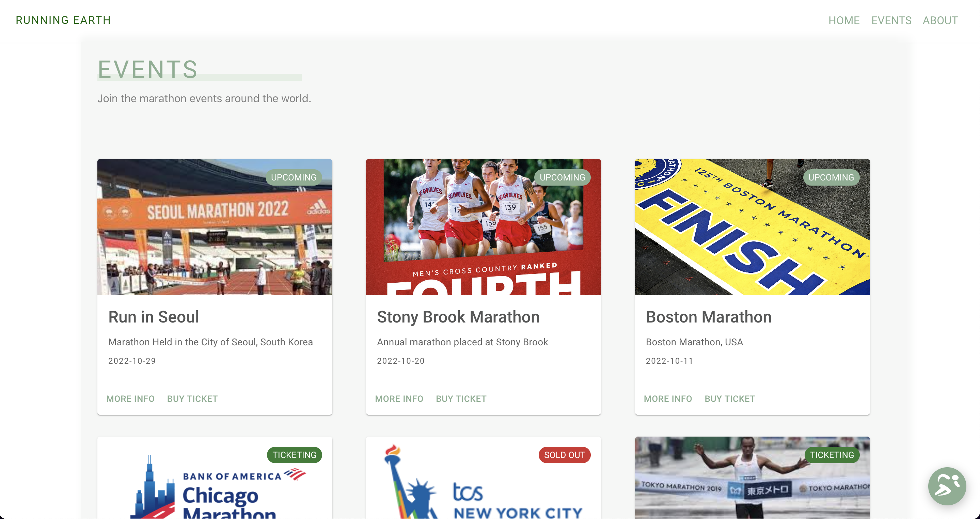The width and height of the screenshot is (980, 519).
Task: Click MORE INFO for Run in Seoul
Action: 130,399
